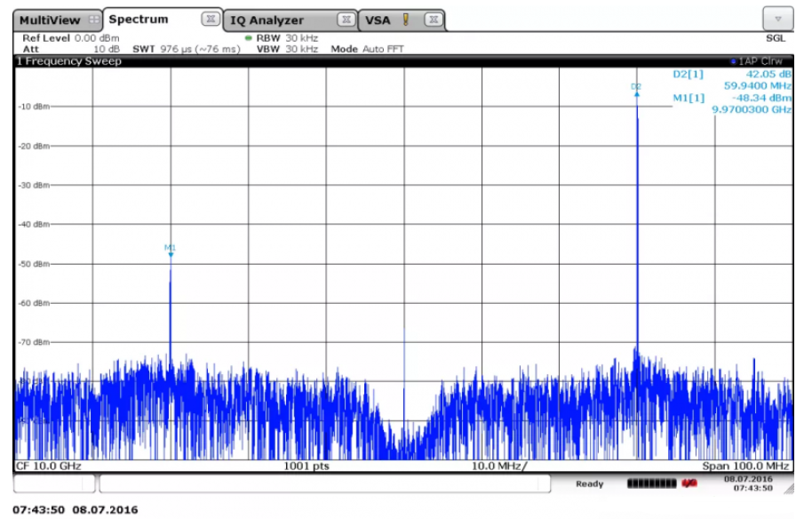The width and height of the screenshot is (812, 527).
Task: Click the wide status message field
Action: (x=324, y=484)
